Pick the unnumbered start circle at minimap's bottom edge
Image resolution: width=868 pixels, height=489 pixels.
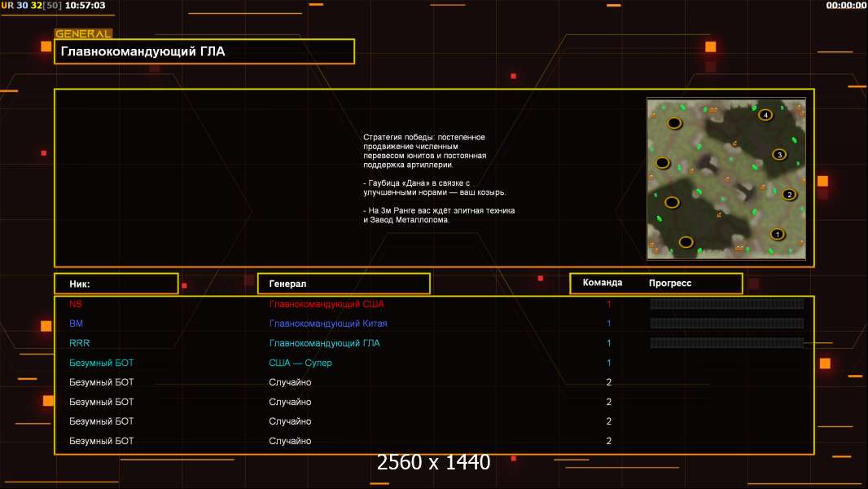tap(686, 242)
